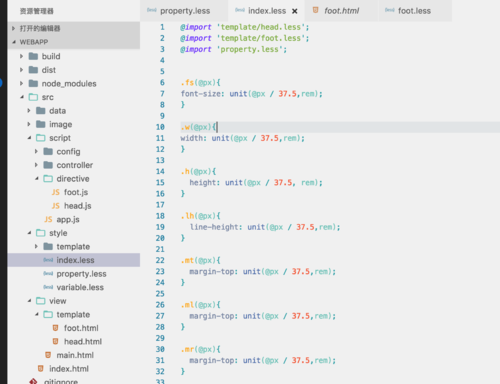Click the dist folder icon
The width and height of the screenshot is (500, 384).
point(33,70)
